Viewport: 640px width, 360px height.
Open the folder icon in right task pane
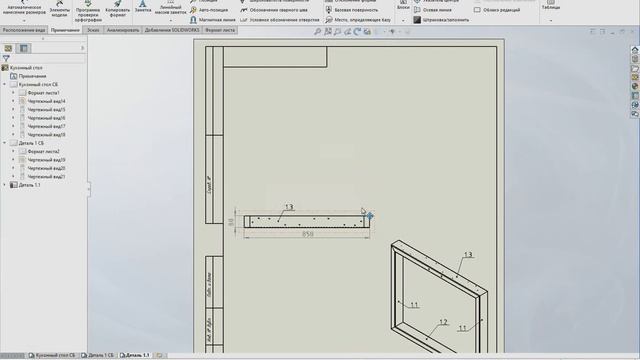click(x=635, y=68)
